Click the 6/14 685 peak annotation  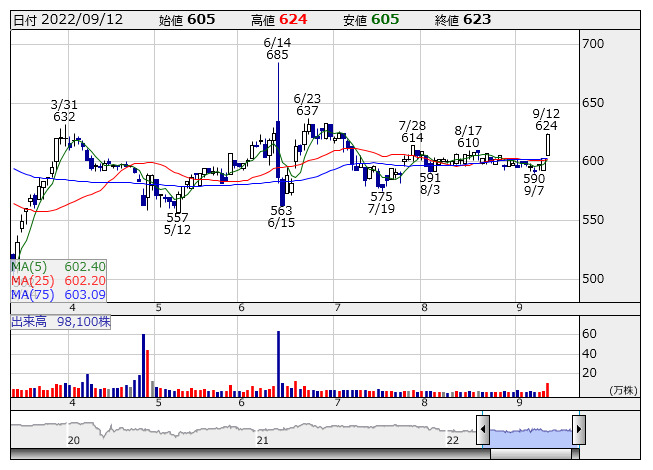pyautogui.click(x=277, y=49)
